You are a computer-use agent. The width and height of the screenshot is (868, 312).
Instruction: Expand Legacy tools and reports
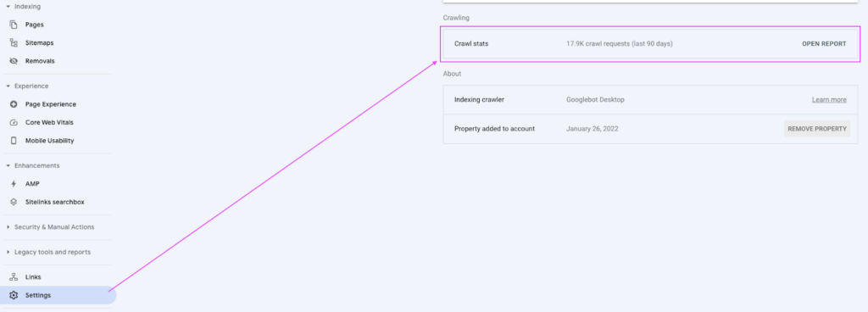coord(8,252)
